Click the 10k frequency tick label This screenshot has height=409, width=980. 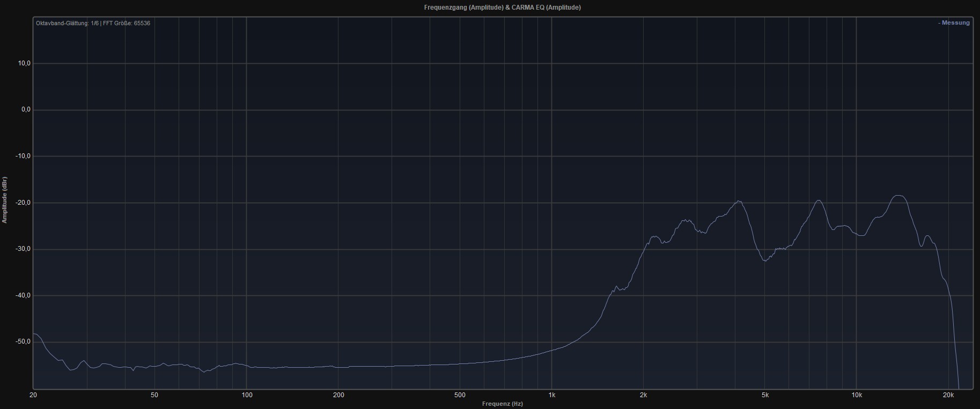pos(857,396)
